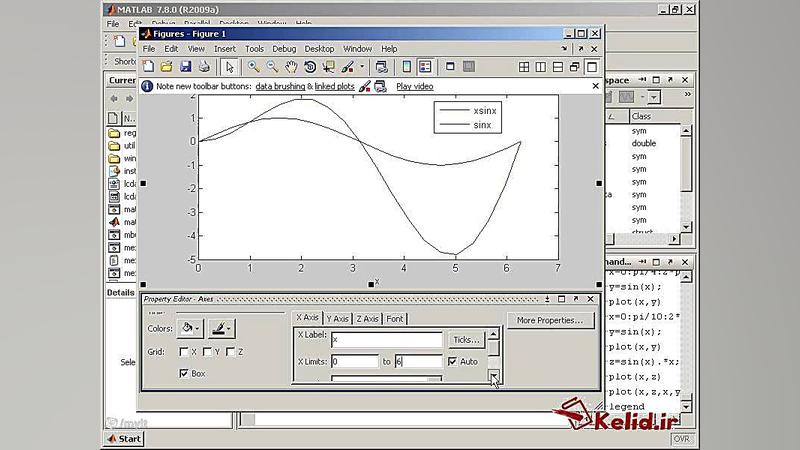
Task: Open the data brushing link
Action: [x=280, y=87]
